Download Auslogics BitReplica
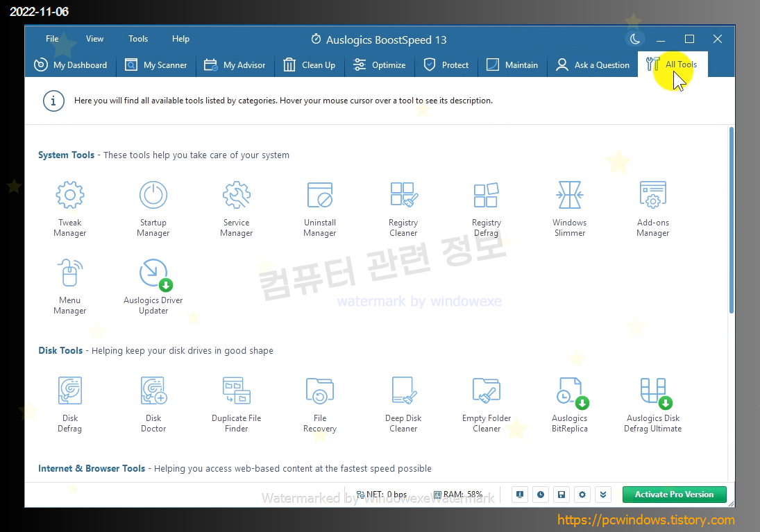Image resolution: width=760 pixels, height=532 pixels. coord(570,404)
